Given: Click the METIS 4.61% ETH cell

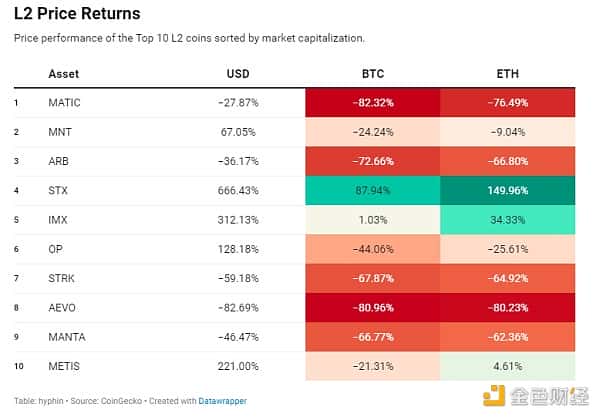Looking at the screenshot, I should (x=507, y=366).
